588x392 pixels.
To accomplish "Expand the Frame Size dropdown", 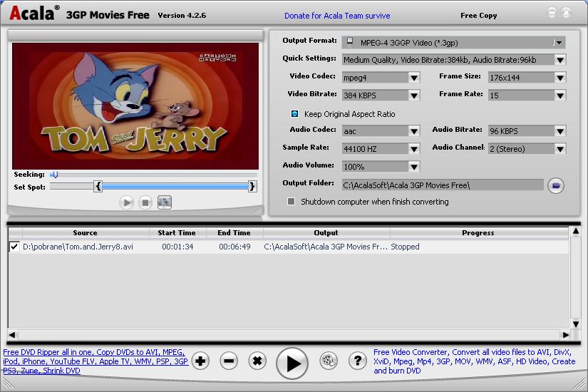I will click(x=560, y=78).
